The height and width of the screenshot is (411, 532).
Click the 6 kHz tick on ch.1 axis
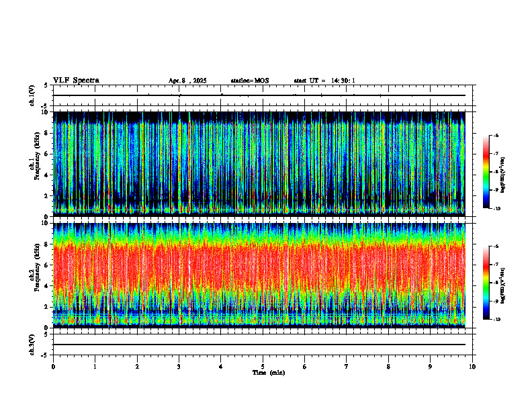point(47,154)
